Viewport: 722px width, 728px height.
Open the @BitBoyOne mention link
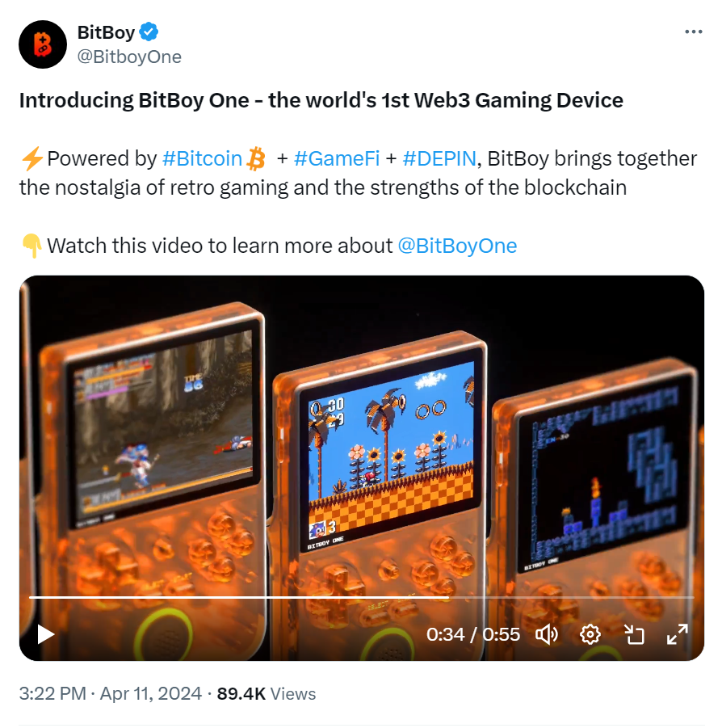coord(458,246)
